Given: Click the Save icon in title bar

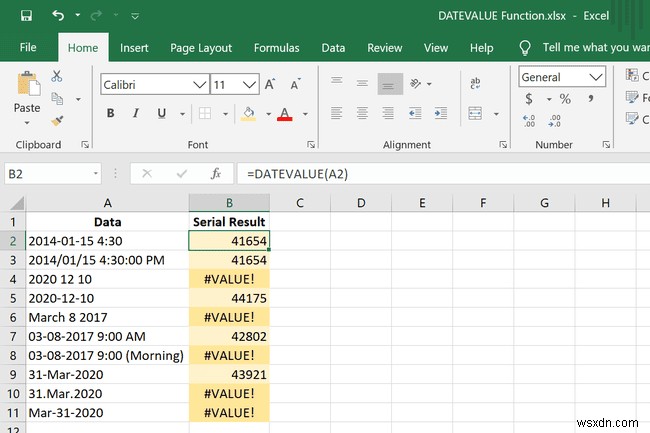Looking at the screenshot, I should coord(26,16).
